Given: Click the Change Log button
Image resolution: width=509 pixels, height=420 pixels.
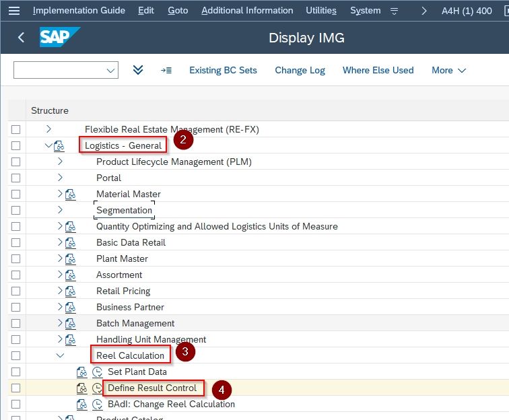Looking at the screenshot, I should point(300,70).
